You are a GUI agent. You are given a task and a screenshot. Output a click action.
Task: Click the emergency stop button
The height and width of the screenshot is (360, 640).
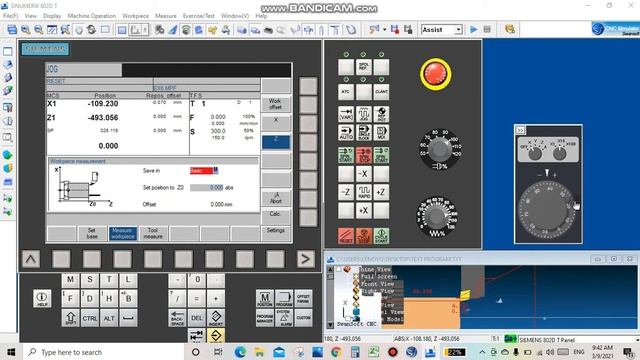point(436,74)
